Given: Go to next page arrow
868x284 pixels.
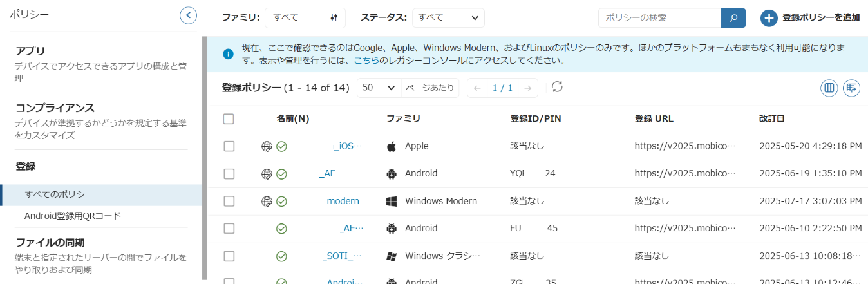Looking at the screenshot, I should 528,88.
